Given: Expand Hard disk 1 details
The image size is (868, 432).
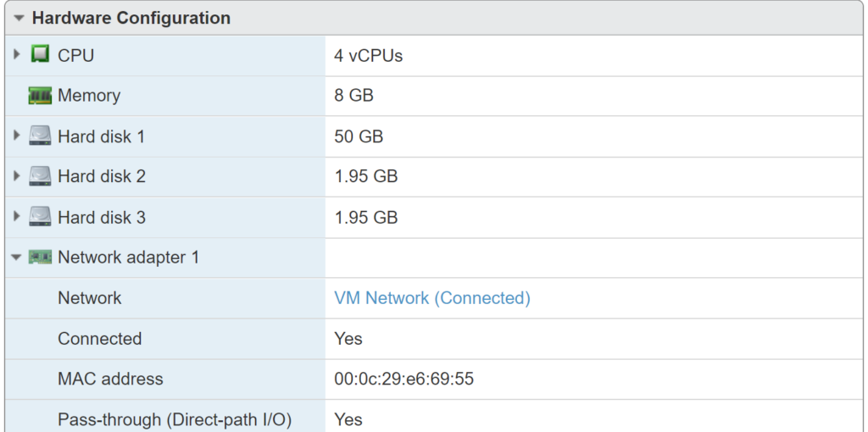Looking at the screenshot, I should pyautogui.click(x=17, y=136).
